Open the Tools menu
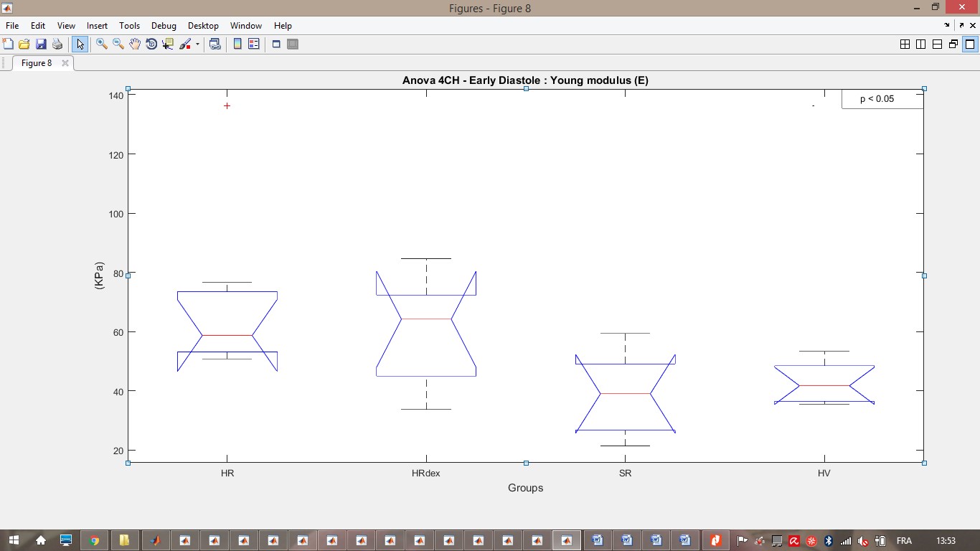This screenshot has width=980, height=551. (129, 26)
